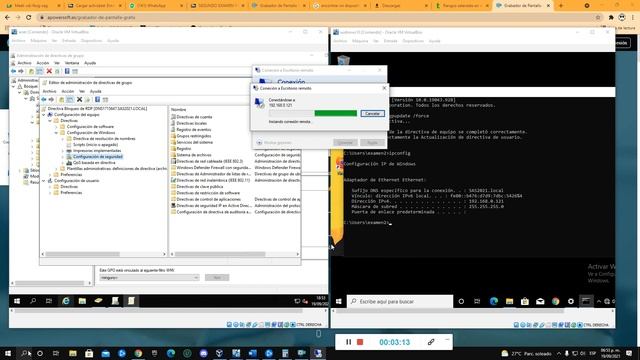This screenshot has width=640, height=360.
Task: Expand the Plantillas administrativas node
Action: (56, 169)
